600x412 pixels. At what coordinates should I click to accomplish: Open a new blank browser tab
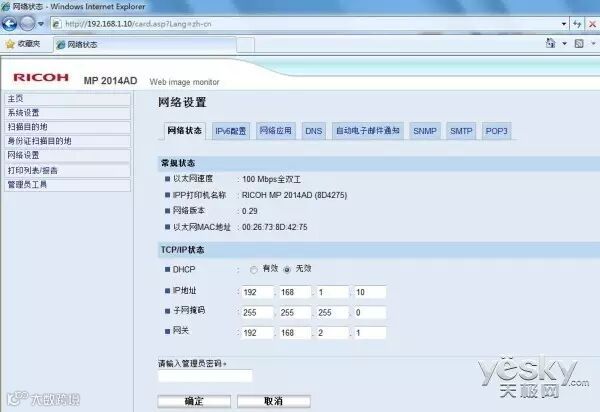(245, 45)
